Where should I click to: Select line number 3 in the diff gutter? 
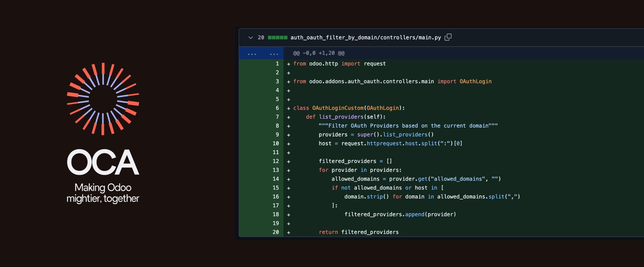click(277, 81)
